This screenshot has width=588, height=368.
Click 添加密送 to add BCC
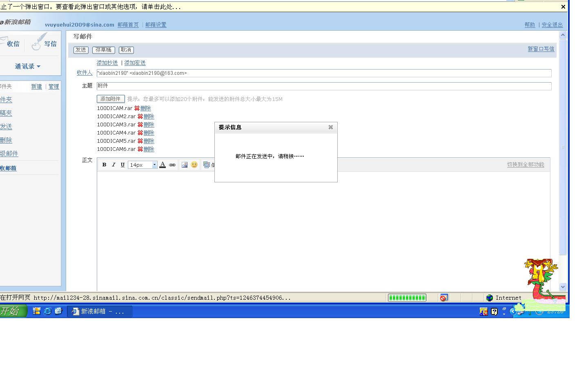(x=135, y=63)
